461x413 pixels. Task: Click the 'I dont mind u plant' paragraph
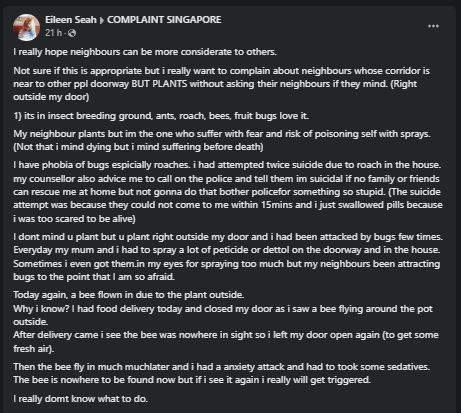coord(228,257)
